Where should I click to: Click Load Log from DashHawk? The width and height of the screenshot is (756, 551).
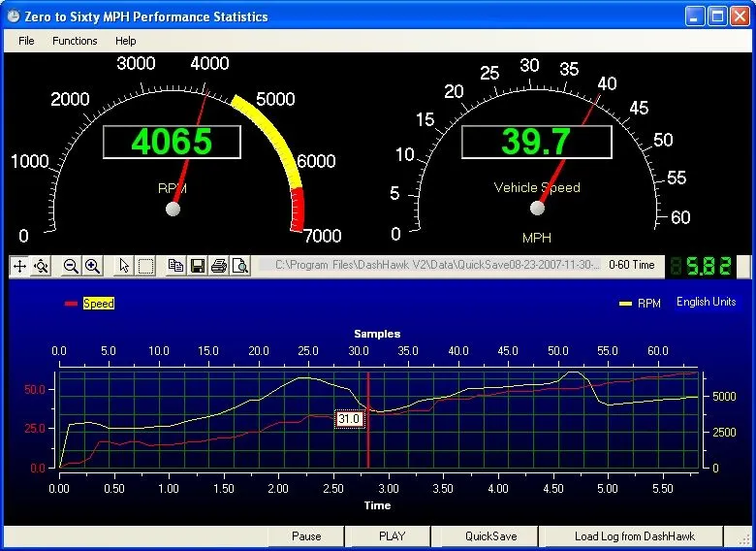(634, 535)
